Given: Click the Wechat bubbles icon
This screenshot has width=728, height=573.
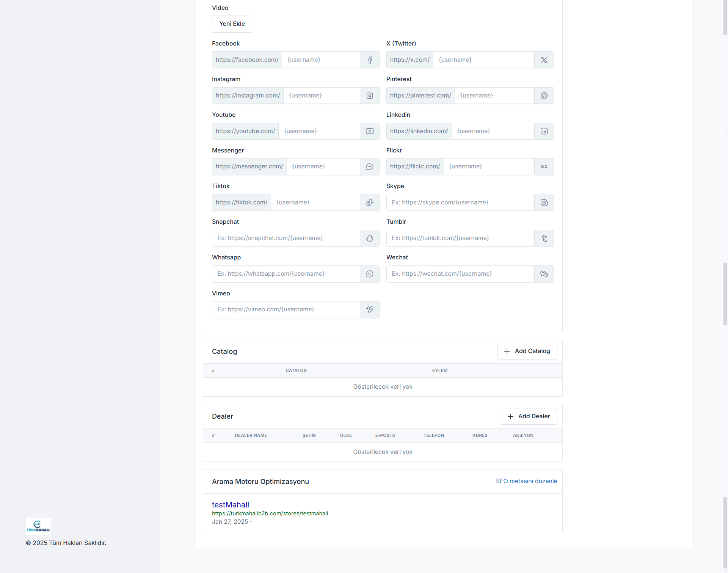Looking at the screenshot, I should (544, 274).
